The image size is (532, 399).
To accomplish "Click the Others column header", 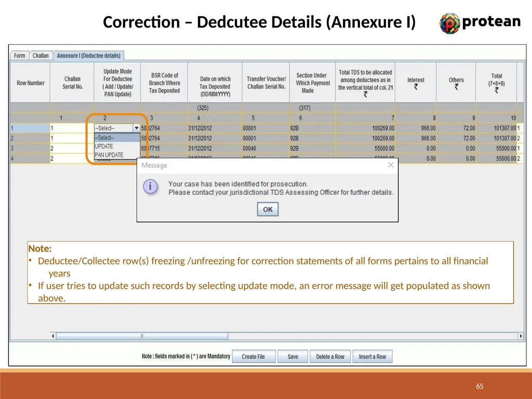I will [x=456, y=83].
